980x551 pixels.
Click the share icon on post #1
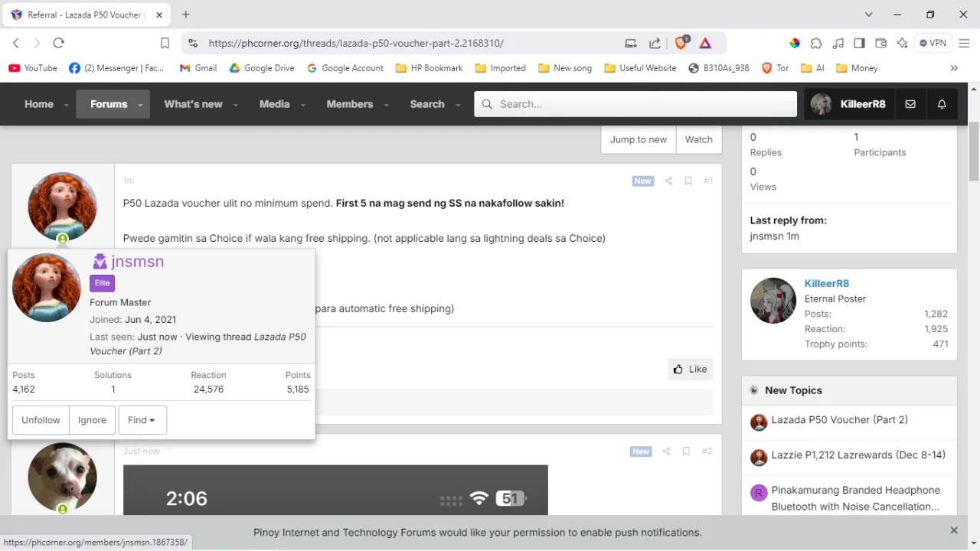668,181
